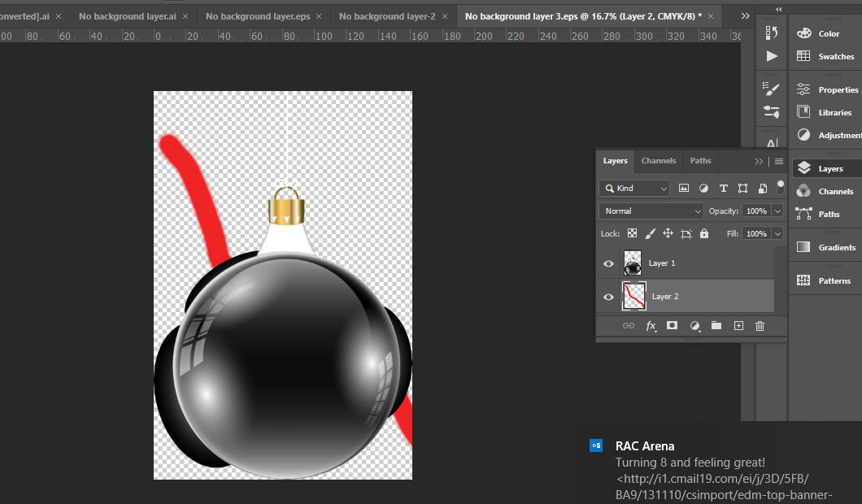Click the Create new layer icon

click(738, 325)
